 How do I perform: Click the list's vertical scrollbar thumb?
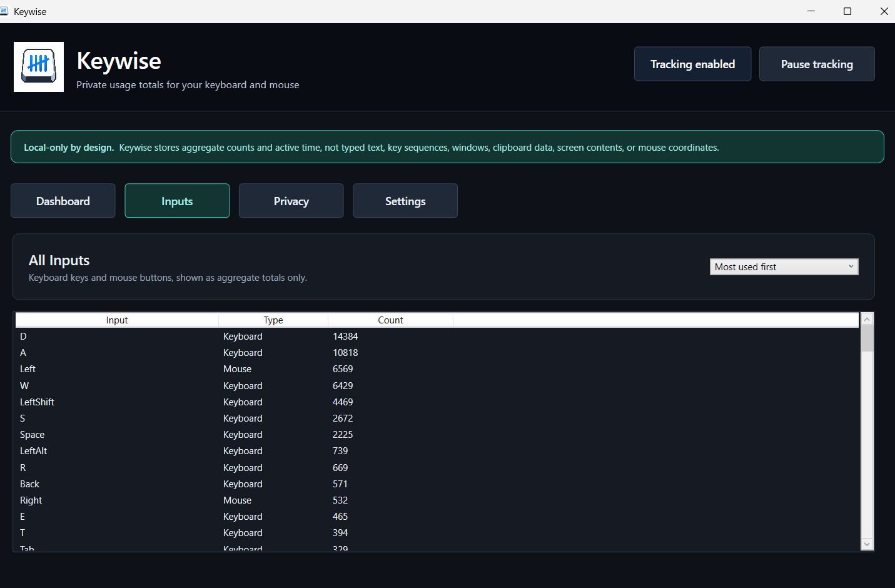[867, 338]
